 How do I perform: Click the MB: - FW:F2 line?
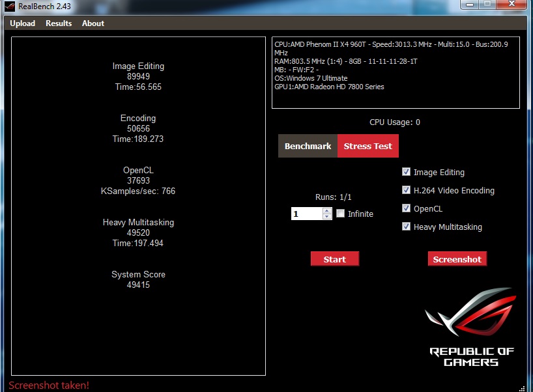click(x=296, y=70)
